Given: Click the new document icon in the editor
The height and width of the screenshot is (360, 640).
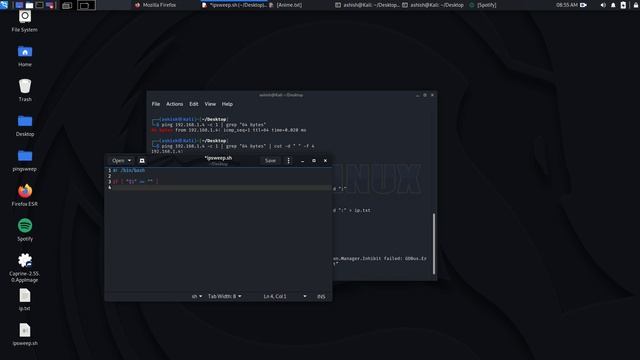Looking at the screenshot, I should [142, 161].
